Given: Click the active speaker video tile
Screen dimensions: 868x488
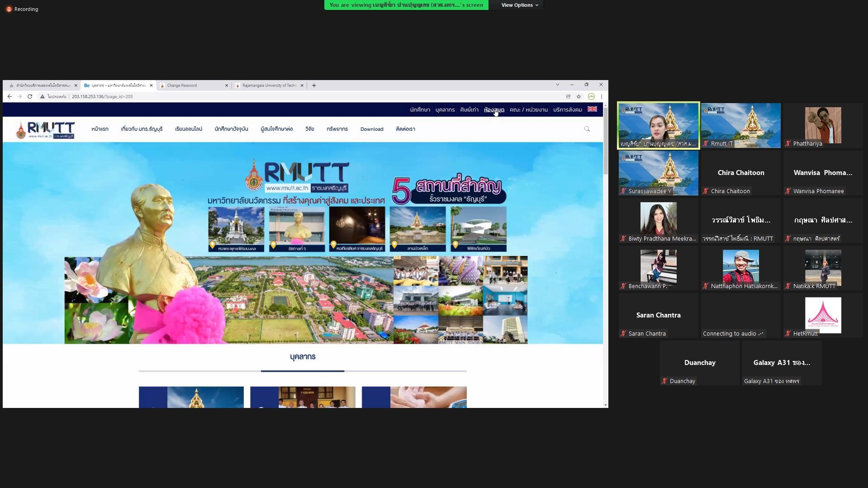Looking at the screenshot, I should 659,125.
